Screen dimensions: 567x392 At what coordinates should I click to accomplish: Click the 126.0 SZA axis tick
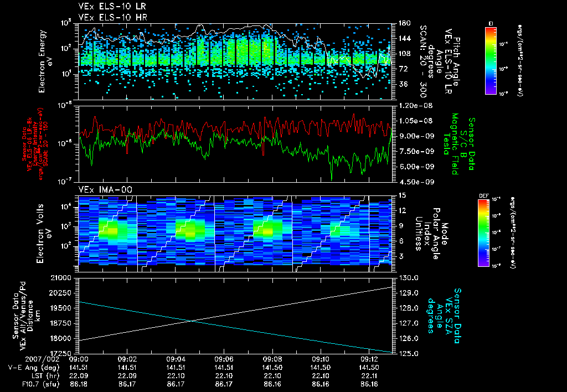click(408, 338)
